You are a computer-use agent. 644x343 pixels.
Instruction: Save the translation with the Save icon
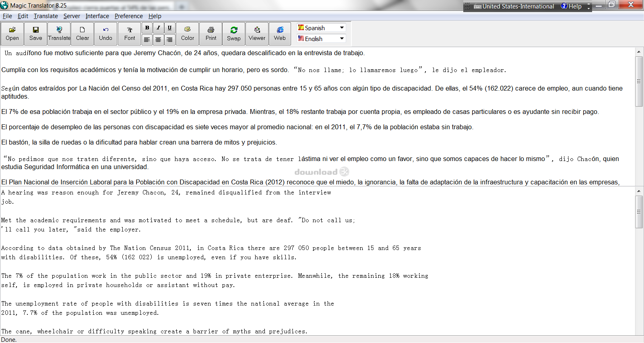pyautogui.click(x=35, y=33)
